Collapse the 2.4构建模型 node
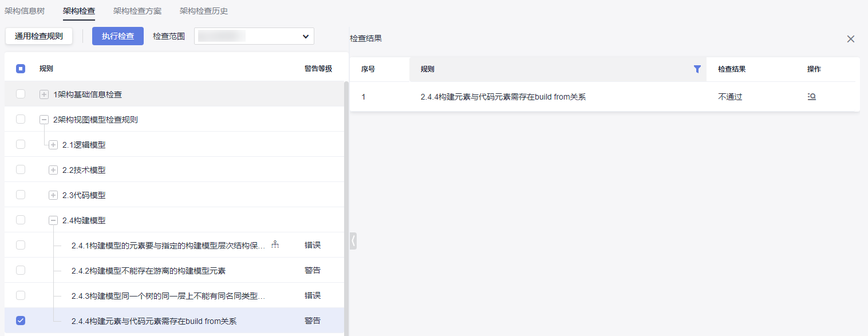 pyautogui.click(x=53, y=220)
